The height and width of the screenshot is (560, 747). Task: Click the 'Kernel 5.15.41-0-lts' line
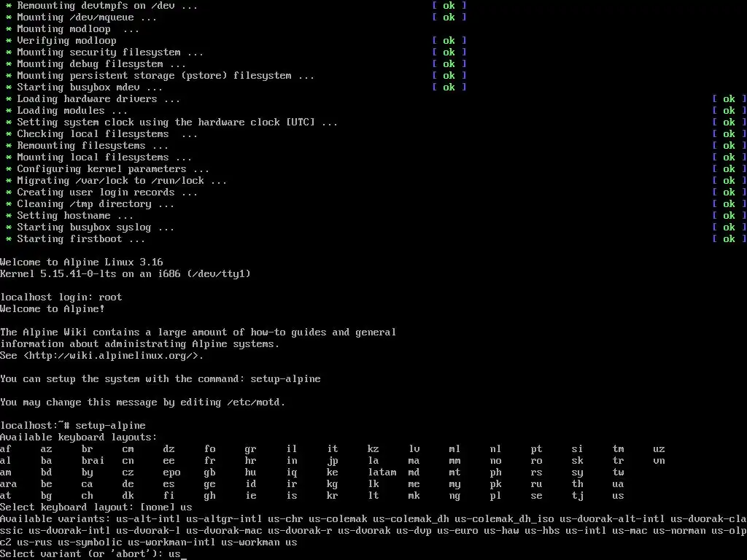point(125,274)
